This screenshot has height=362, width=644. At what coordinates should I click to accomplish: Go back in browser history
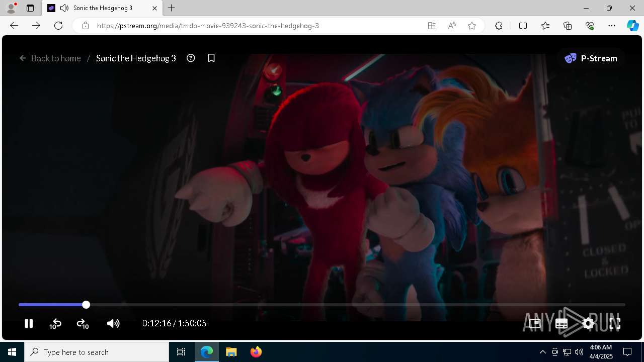(14, 26)
